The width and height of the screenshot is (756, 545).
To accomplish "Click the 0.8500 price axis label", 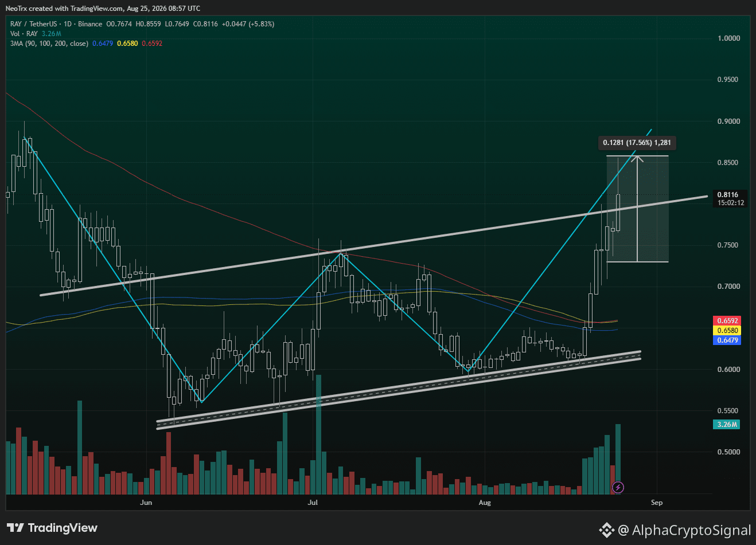I will pyautogui.click(x=728, y=163).
